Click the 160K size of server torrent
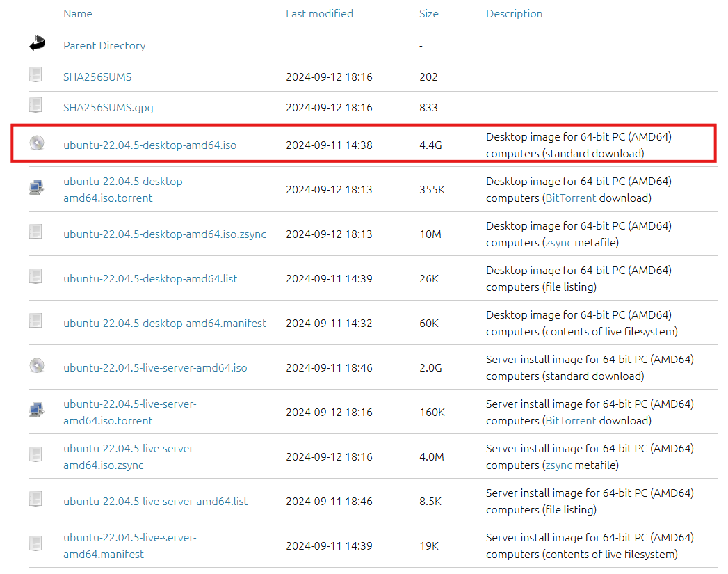Viewport: 728px width, 574px height. coord(432,412)
